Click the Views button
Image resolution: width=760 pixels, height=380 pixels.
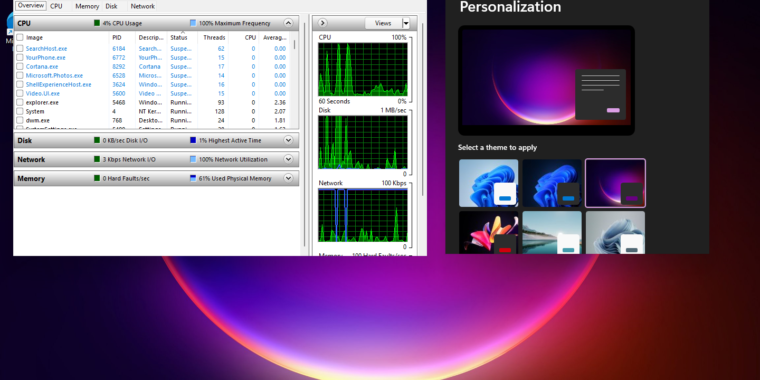pyautogui.click(x=383, y=23)
